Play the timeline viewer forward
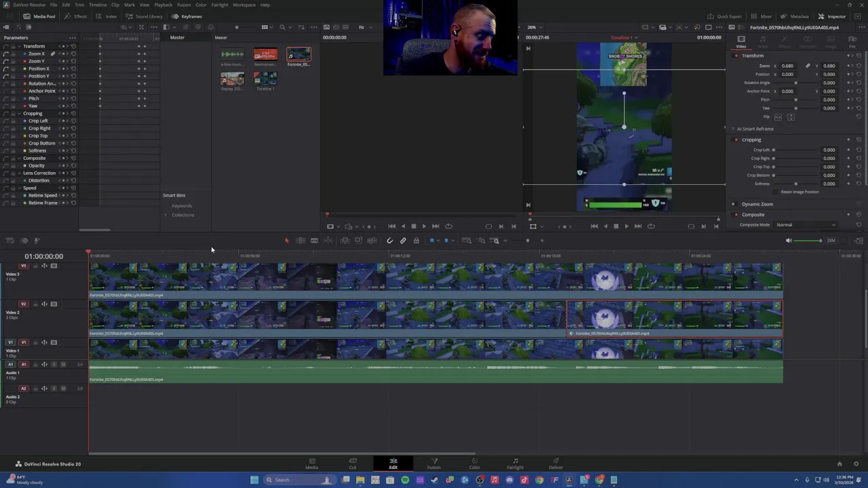Screen dimensions: 868x488 click(x=626, y=226)
